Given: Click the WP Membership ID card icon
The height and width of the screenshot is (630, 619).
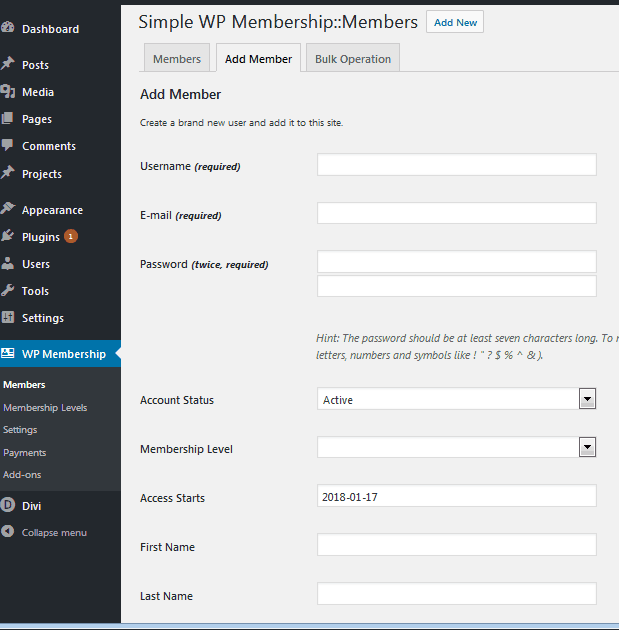Looking at the screenshot, I should click(8, 353).
